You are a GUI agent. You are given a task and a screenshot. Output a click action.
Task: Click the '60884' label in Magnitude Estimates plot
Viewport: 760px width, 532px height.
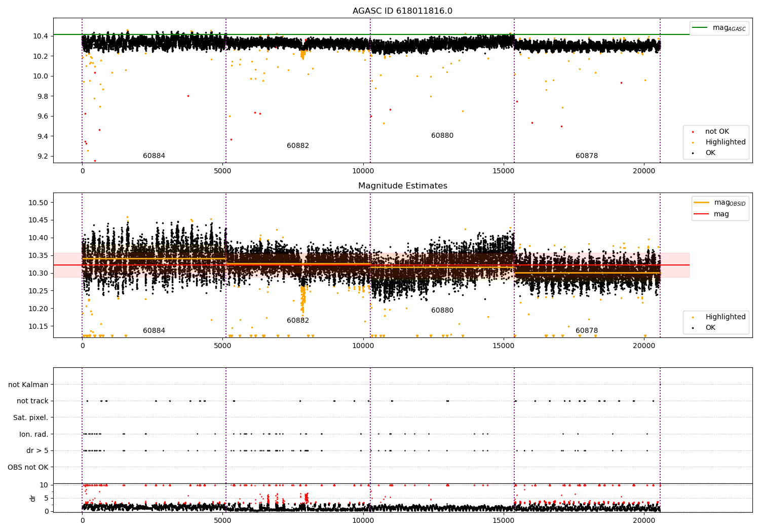[154, 331]
